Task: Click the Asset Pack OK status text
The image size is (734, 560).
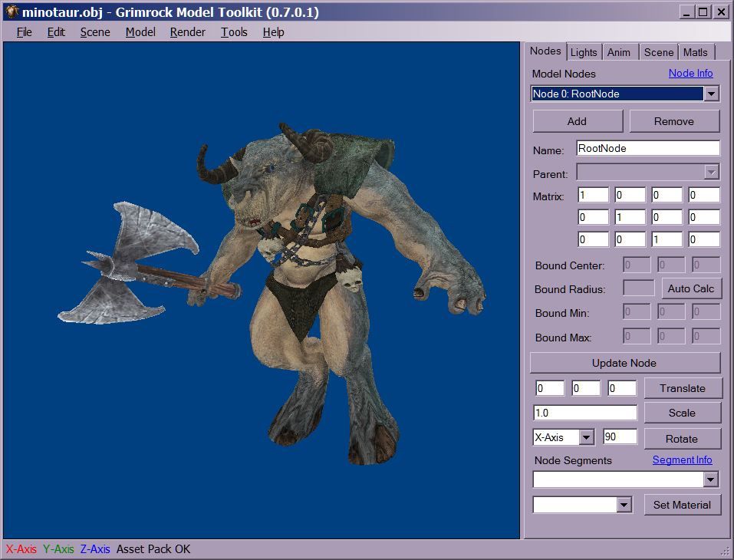Action: pyautogui.click(x=153, y=549)
